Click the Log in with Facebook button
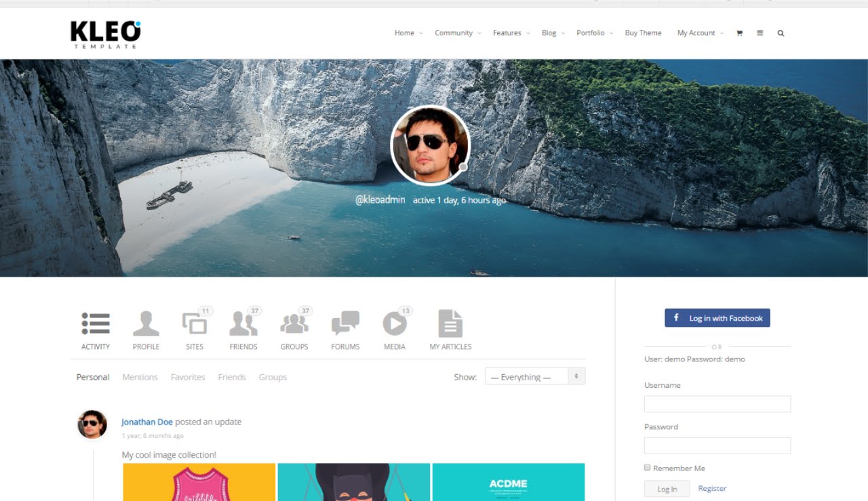 click(717, 317)
